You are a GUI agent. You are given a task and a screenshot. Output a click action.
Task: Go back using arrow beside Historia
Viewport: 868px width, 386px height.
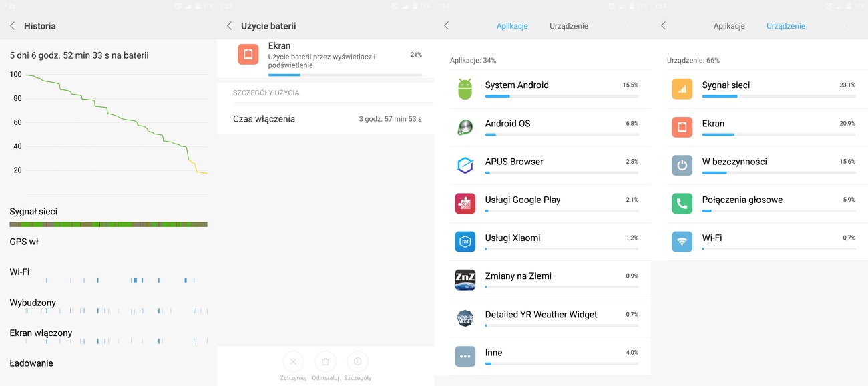click(x=12, y=26)
